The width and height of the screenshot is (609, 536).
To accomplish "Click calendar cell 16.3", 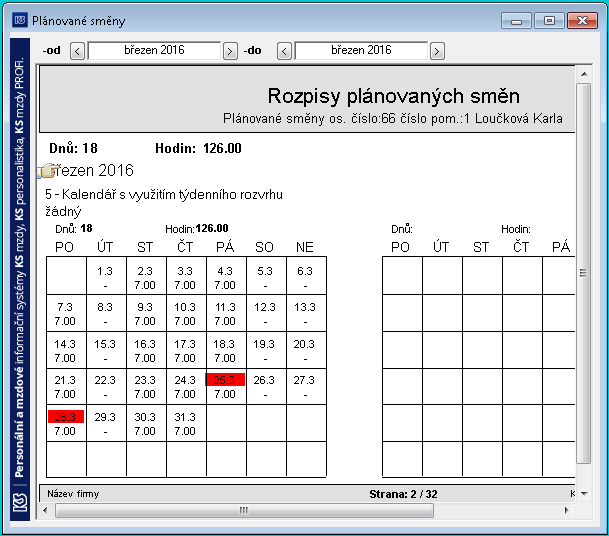I will 146,350.
